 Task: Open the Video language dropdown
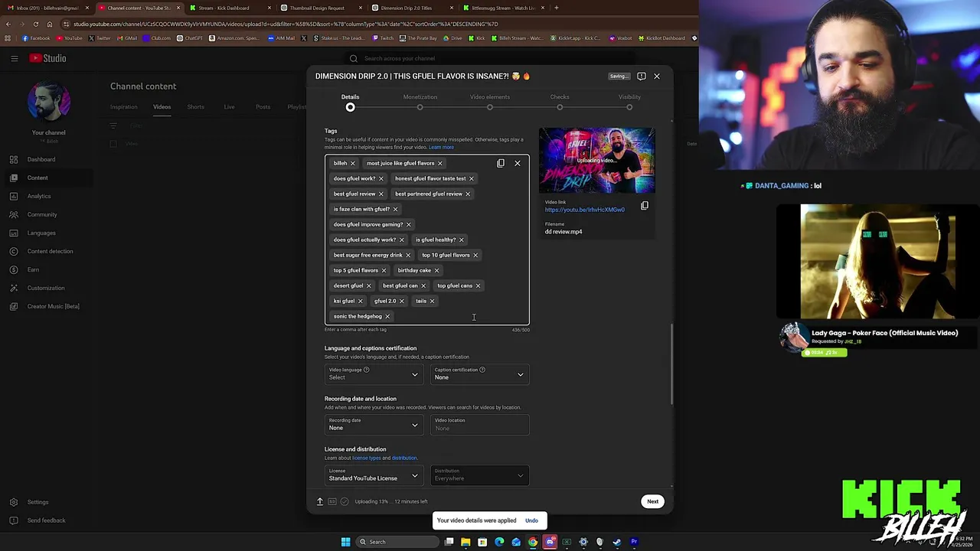tap(373, 373)
